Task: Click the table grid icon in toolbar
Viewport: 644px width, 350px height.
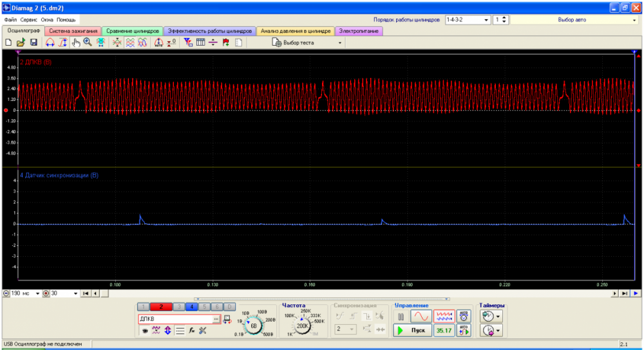Action: click(200, 42)
